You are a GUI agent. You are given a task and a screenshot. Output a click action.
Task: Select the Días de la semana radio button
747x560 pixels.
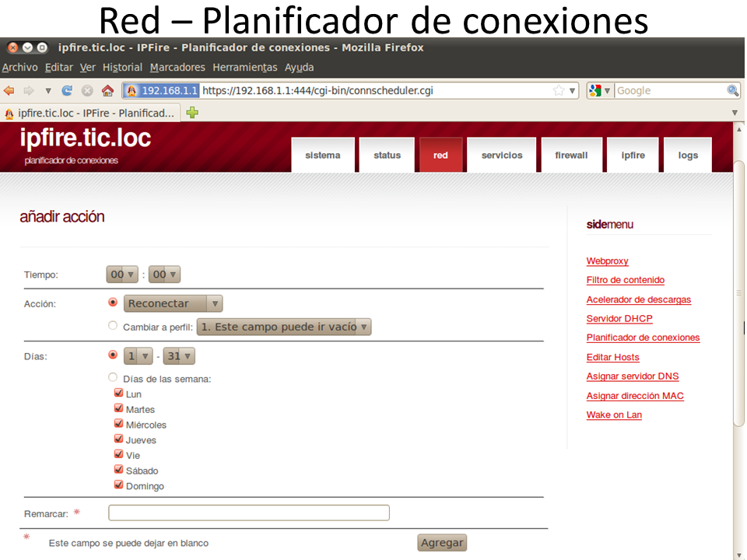[x=113, y=378]
